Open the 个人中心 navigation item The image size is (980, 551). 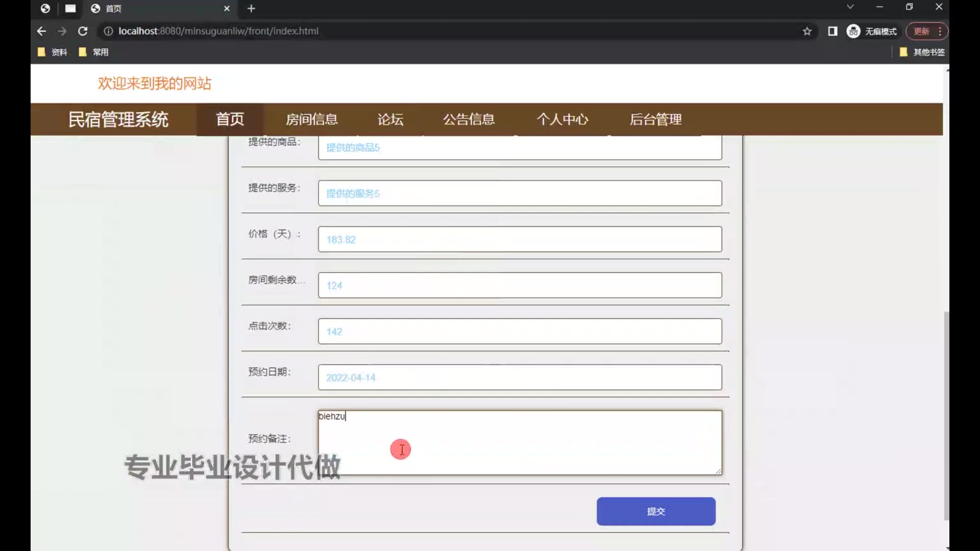[562, 119]
